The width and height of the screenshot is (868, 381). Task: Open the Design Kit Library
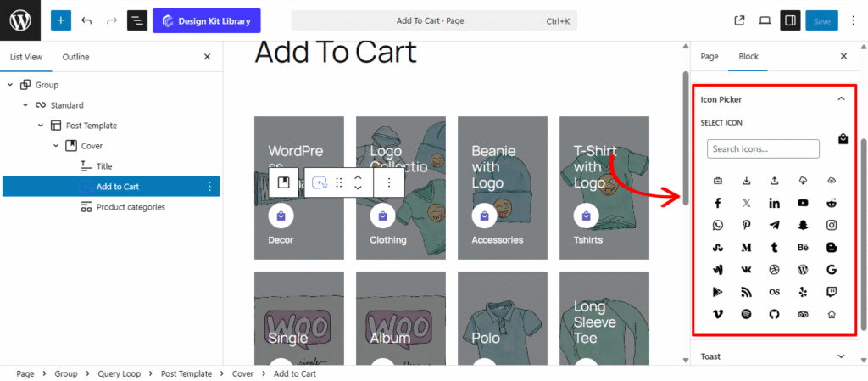click(x=207, y=20)
